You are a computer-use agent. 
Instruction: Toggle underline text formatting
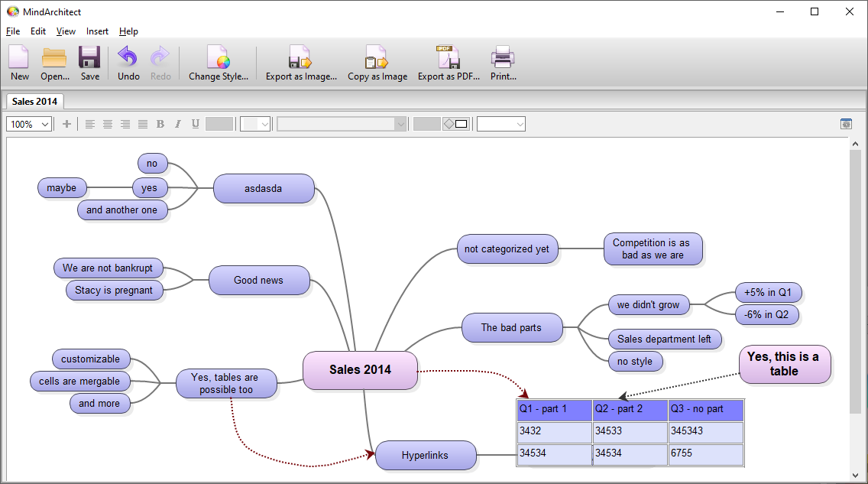tap(195, 123)
